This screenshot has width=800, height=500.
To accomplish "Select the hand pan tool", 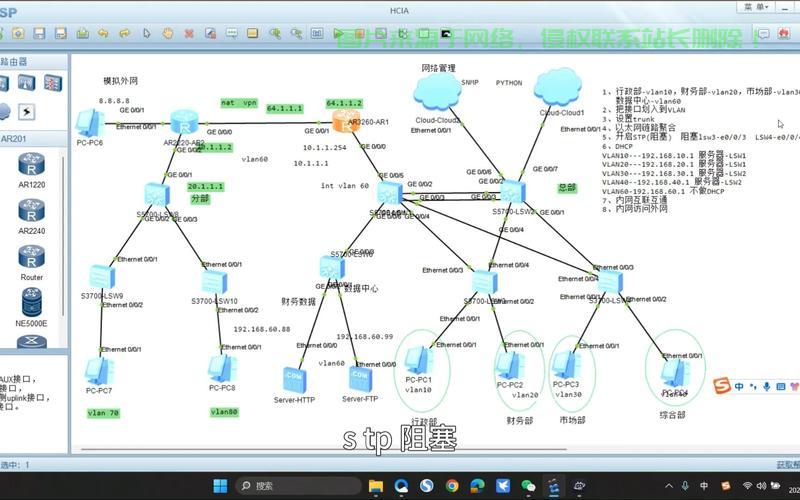I will (168, 34).
